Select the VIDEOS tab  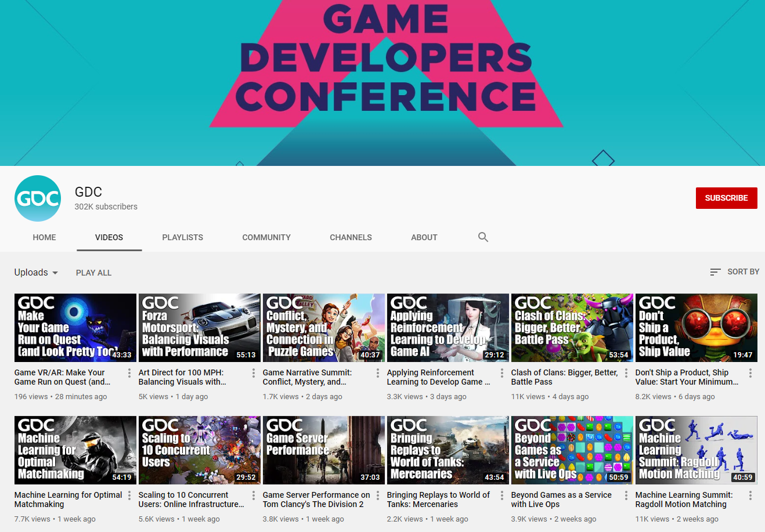[109, 237]
